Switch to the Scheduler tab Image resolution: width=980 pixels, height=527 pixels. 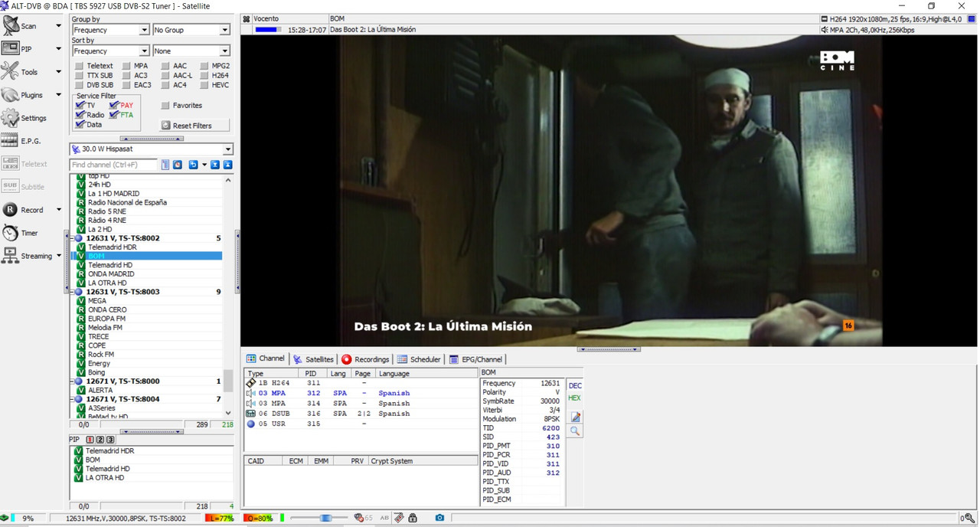(x=419, y=359)
